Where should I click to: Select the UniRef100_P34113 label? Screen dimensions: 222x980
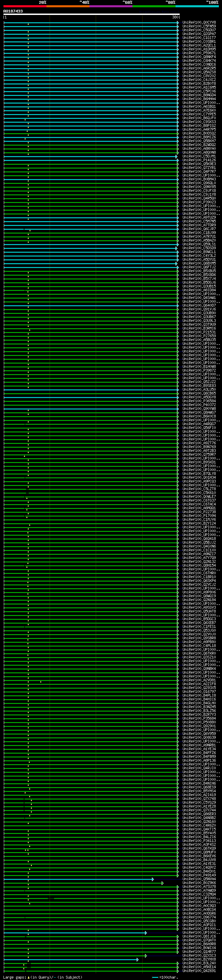tap(199, 841)
